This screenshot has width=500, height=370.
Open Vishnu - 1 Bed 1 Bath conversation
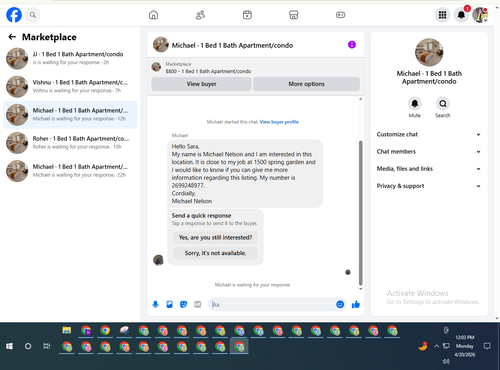[x=70, y=86]
